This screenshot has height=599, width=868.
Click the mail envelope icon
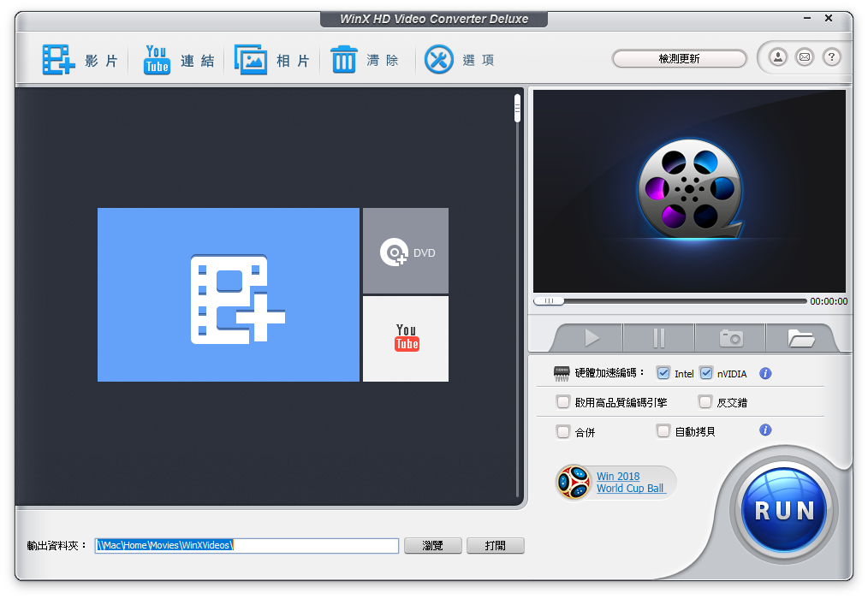805,57
